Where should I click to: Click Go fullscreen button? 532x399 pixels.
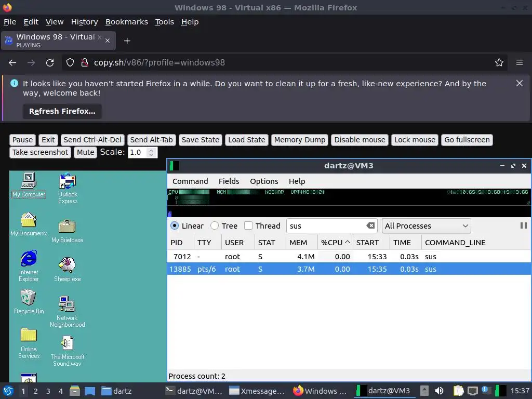tap(467, 140)
